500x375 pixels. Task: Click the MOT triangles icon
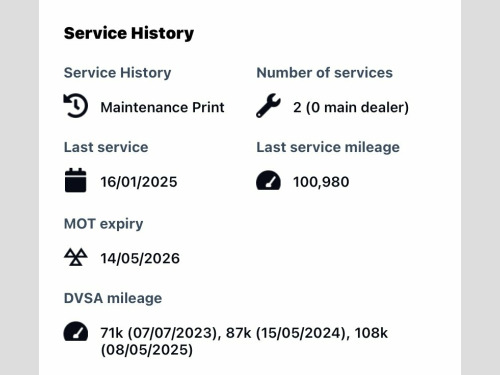click(76, 257)
